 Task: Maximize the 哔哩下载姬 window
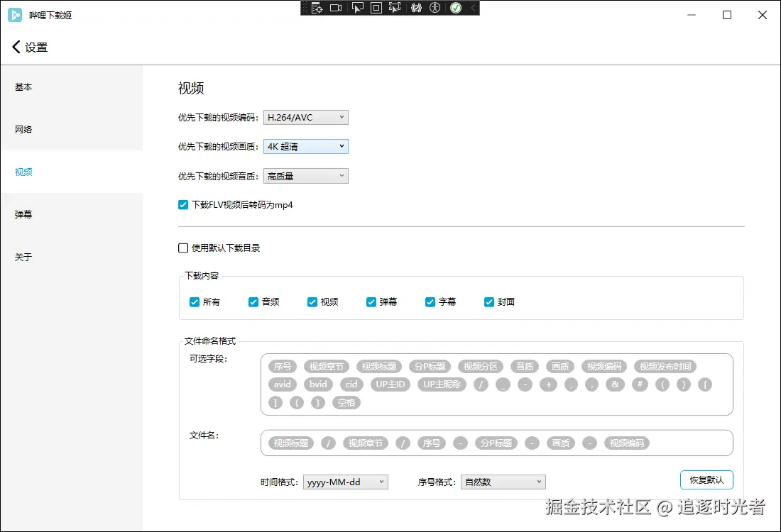pyautogui.click(x=727, y=15)
